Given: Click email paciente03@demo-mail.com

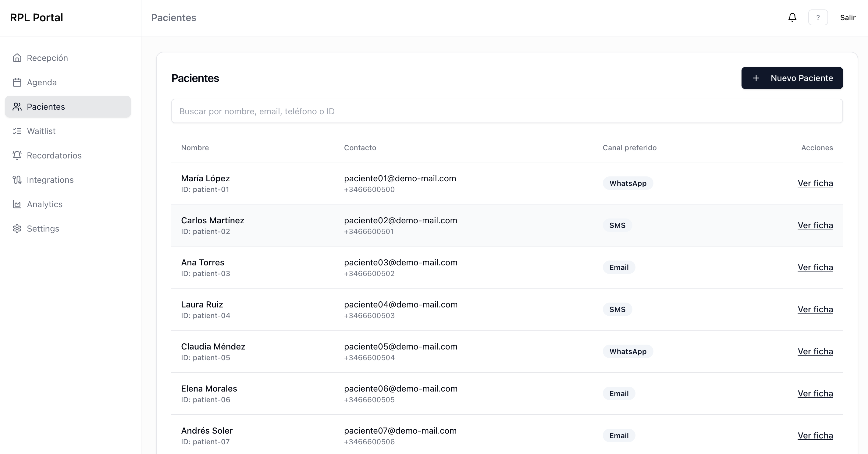Looking at the screenshot, I should 401,262.
